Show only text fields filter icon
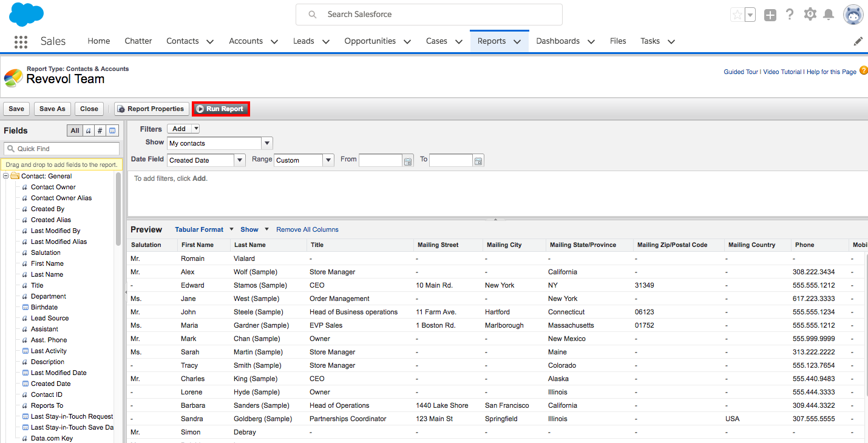Image resolution: width=868 pixels, height=443 pixels. click(88, 130)
